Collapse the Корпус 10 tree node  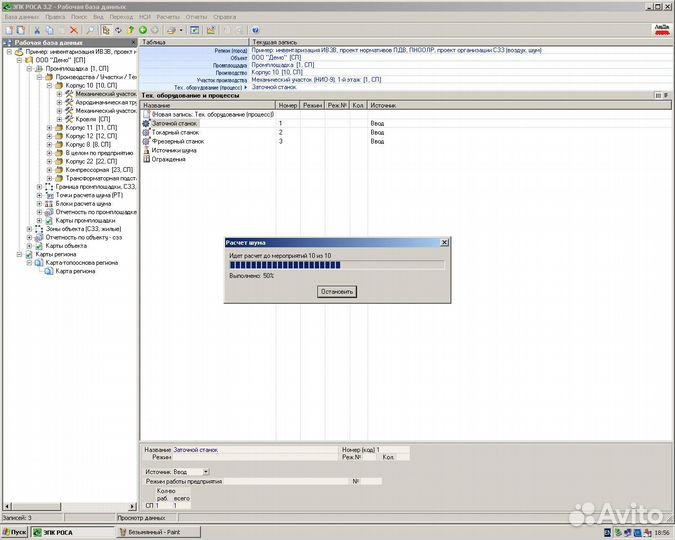pyautogui.click(x=49, y=86)
